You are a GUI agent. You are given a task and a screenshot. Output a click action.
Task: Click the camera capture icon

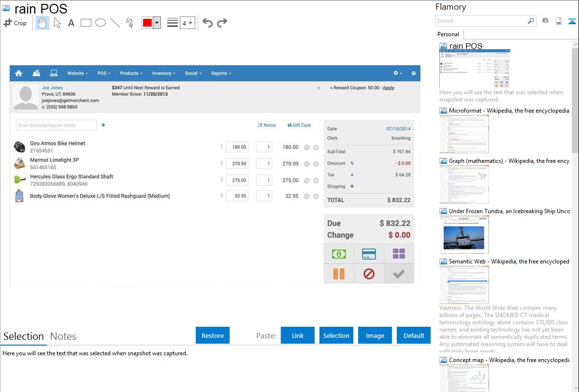point(545,21)
